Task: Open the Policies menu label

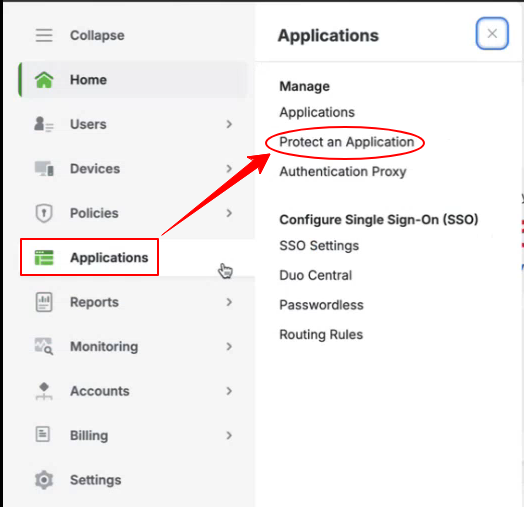Action: coord(94,213)
